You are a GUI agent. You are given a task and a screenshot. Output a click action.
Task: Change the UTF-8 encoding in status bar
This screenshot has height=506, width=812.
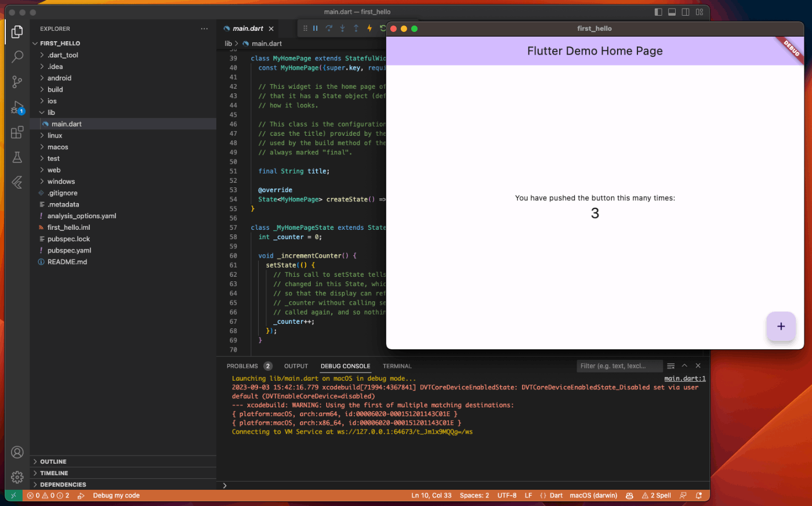click(x=507, y=496)
